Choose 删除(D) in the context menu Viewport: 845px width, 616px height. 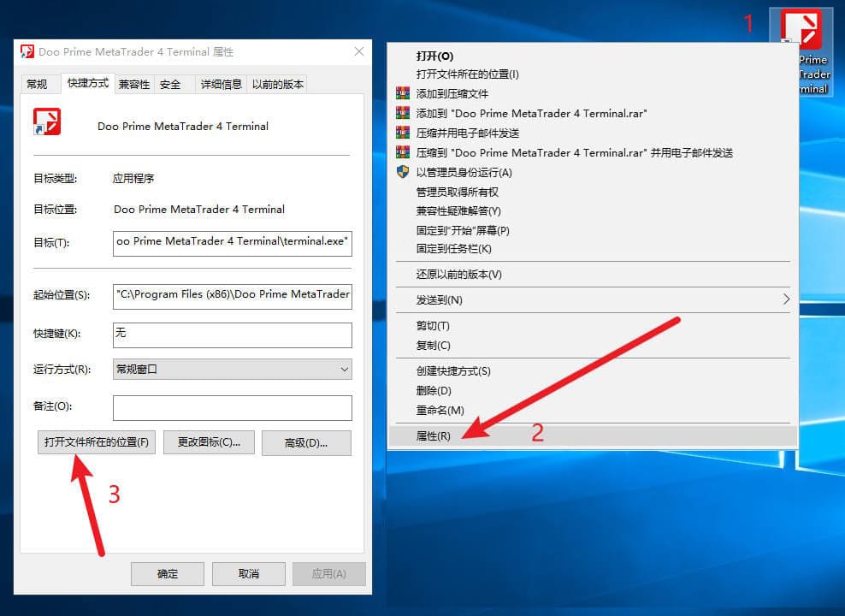[593, 390]
